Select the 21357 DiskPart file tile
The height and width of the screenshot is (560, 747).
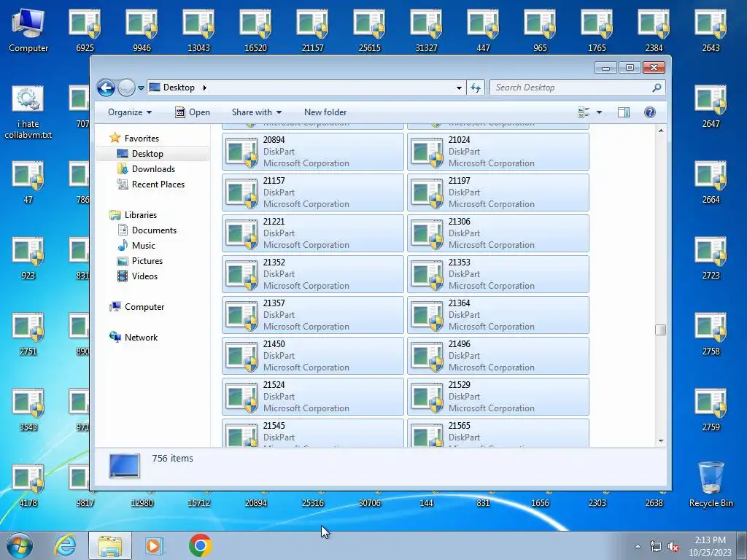click(x=312, y=315)
